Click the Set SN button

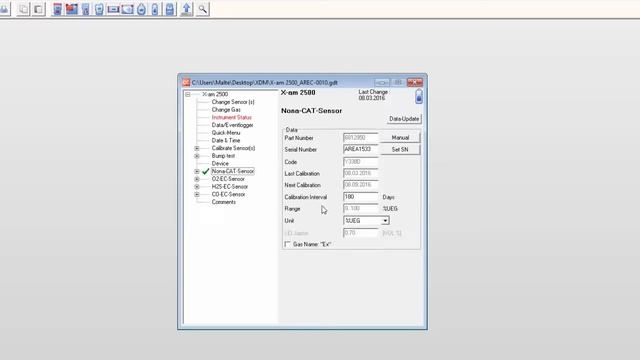coord(400,150)
